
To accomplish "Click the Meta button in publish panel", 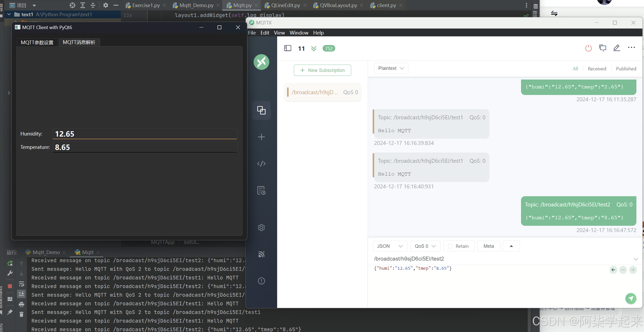I will coord(488,246).
